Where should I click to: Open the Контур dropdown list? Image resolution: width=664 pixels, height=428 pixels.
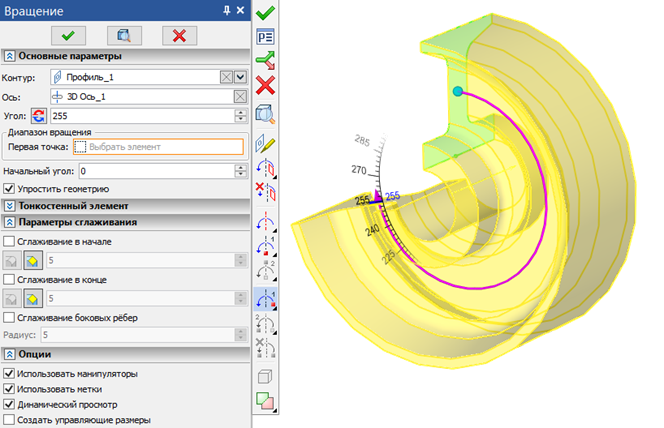pyautogui.click(x=227, y=77)
